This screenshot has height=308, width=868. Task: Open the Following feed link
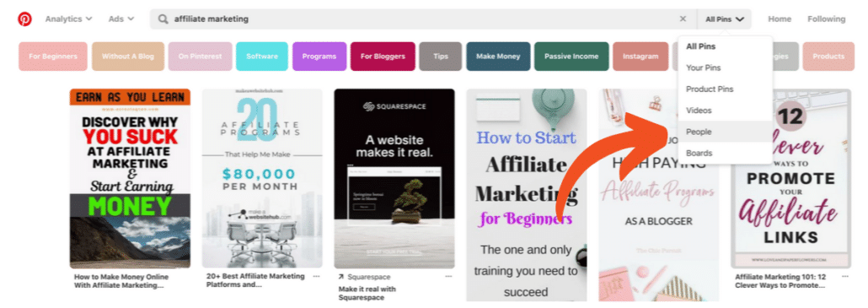pos(826,19)
